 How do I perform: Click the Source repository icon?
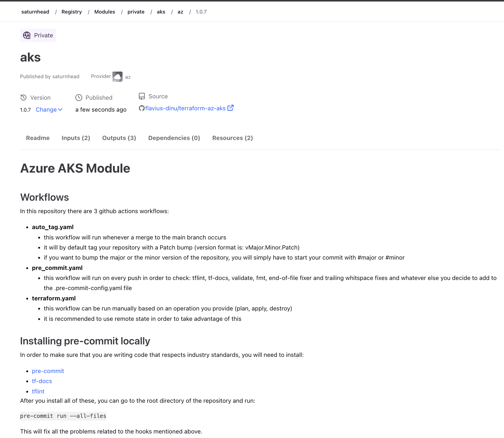point(142,96)
